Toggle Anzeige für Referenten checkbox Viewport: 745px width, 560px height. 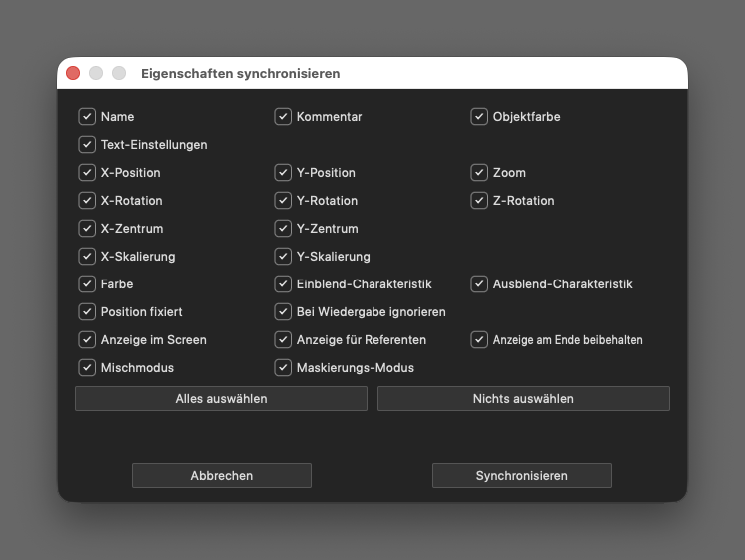click(x=283, y=340)
